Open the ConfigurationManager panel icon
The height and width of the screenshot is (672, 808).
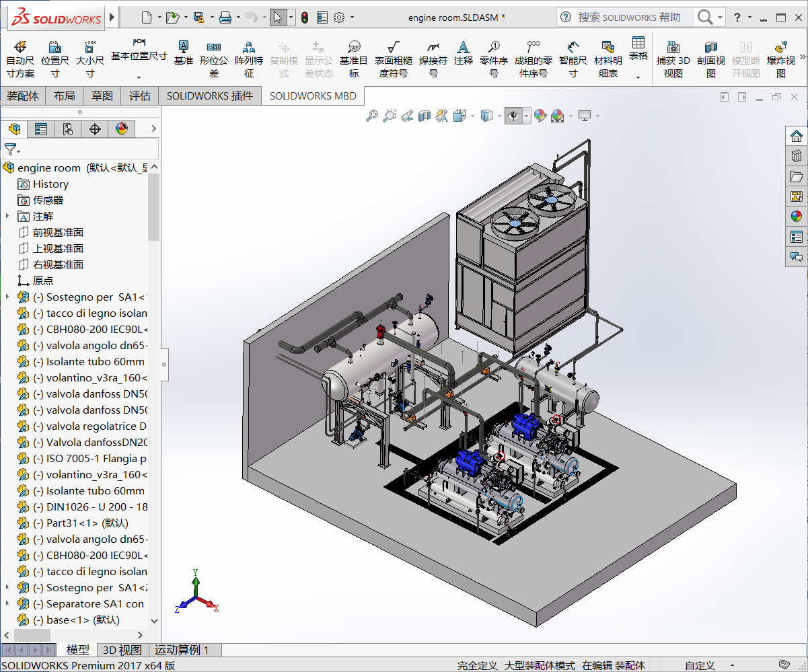(67, 128)
